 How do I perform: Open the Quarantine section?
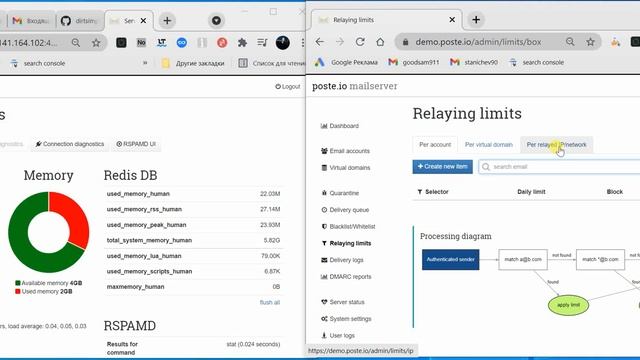tap(340, 193)
